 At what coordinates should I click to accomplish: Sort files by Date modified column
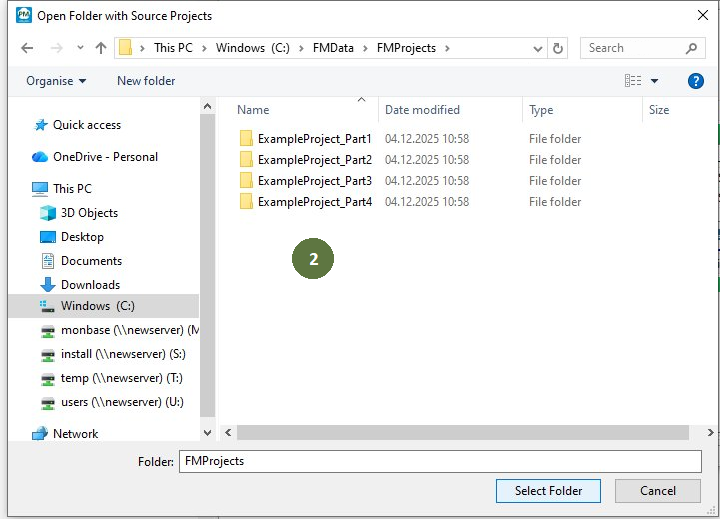[422, 110]
